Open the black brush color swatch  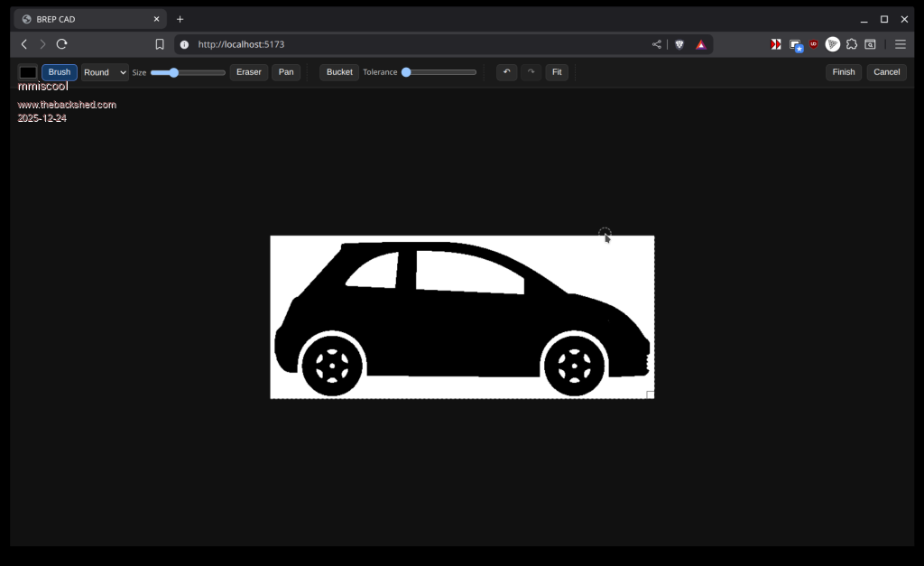pos(28,72)
